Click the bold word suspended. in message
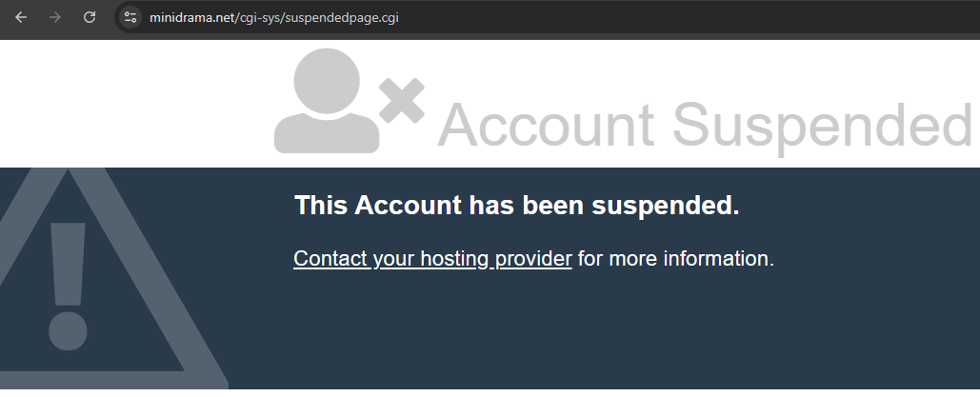 pyautogui.click(x=665, y=205)
